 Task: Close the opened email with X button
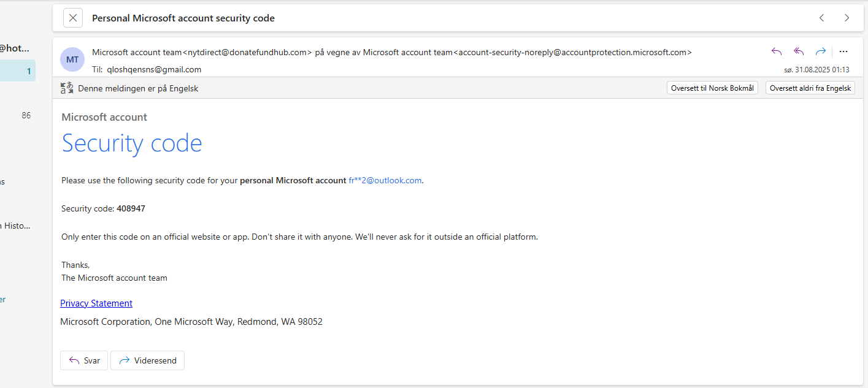click(73, 18)
